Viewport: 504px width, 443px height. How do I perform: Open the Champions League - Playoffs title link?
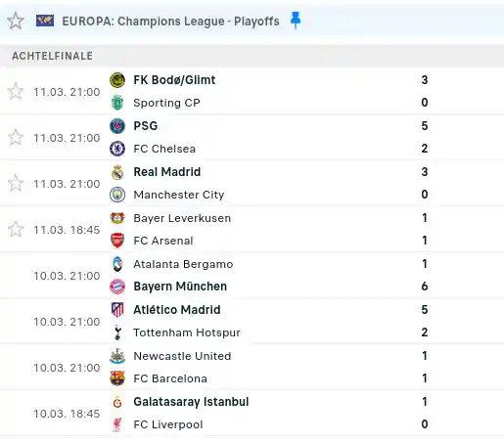(170, 22)
